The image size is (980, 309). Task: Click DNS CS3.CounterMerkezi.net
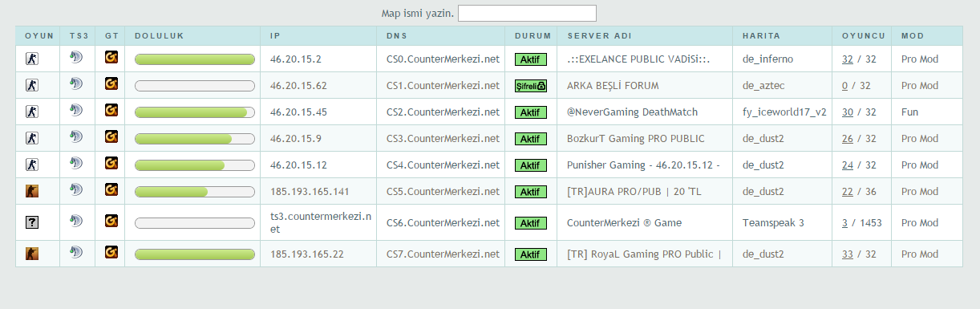coord(443,139)
